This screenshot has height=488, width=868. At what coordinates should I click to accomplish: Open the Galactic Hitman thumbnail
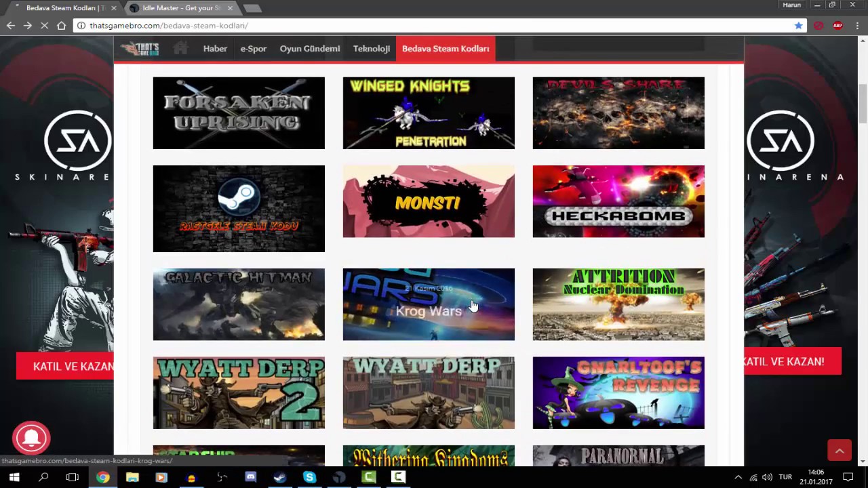tap(239, 304)
